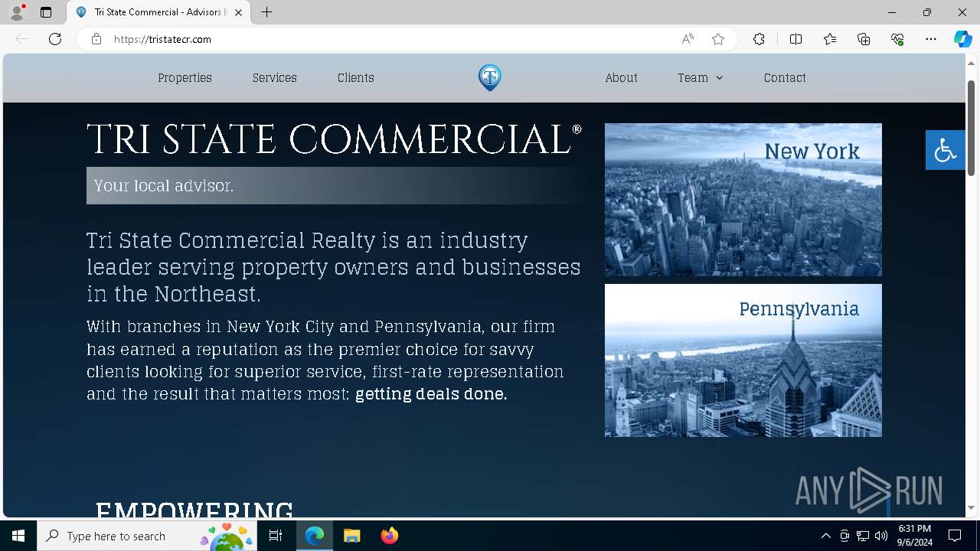Open the network tray icon

coord(863,536)
